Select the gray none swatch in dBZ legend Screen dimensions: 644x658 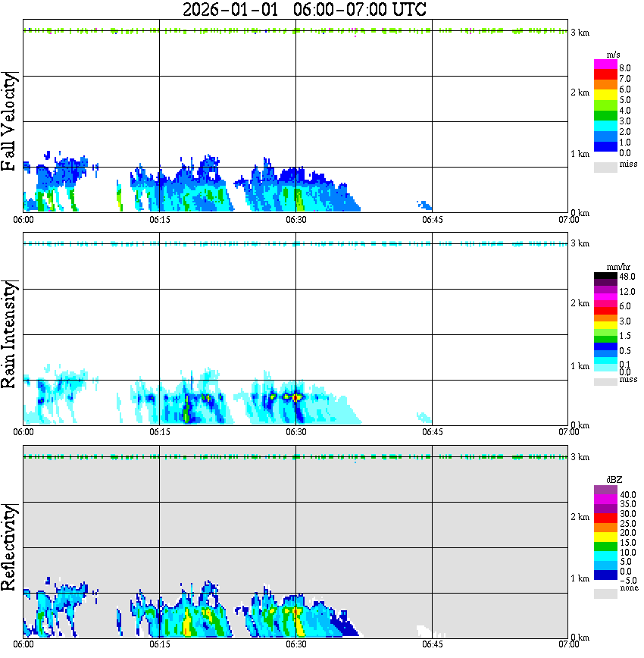coord(605,594)
